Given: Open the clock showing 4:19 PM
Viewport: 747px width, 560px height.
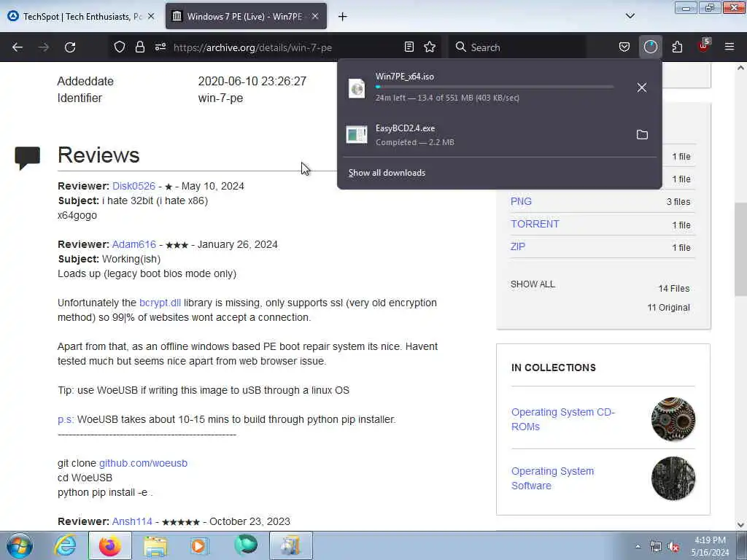Looking at the screenshot, I should tap(710, 546).
